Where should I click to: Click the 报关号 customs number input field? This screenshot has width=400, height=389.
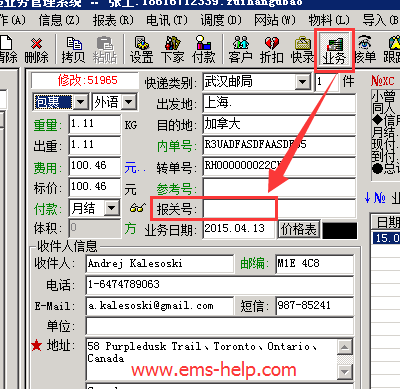coord(240,209)
